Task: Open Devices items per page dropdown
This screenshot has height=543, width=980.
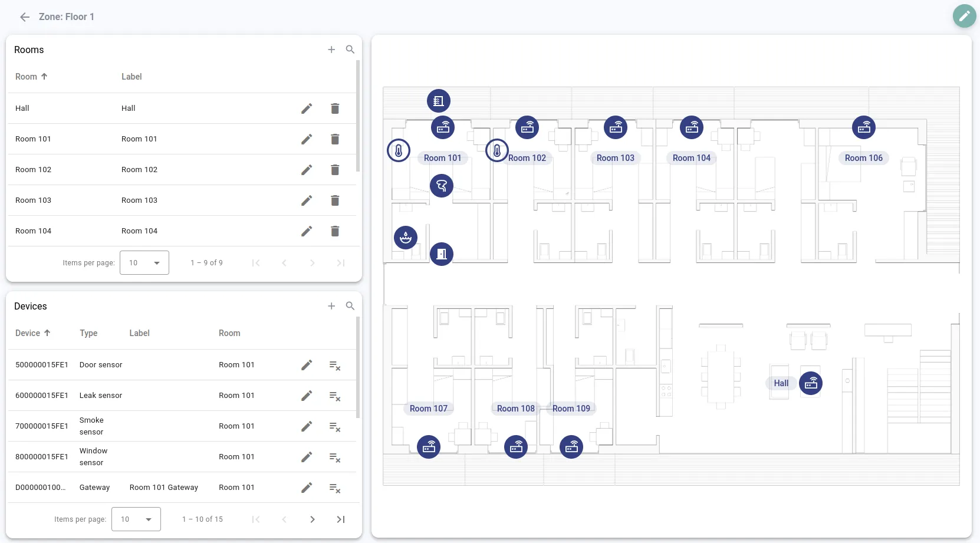Action: coord(136,519)
